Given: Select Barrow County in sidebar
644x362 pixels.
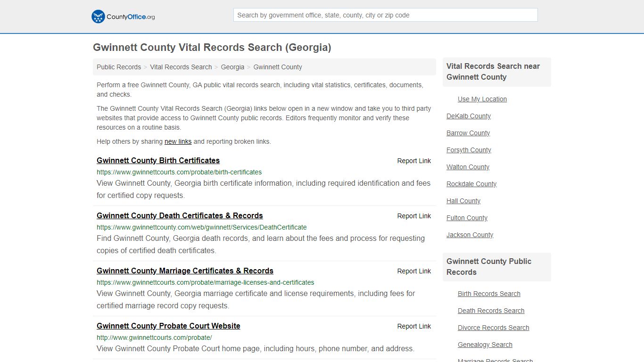Looking at the screenshot, I should pyautogui.click(x=468, y=133).
